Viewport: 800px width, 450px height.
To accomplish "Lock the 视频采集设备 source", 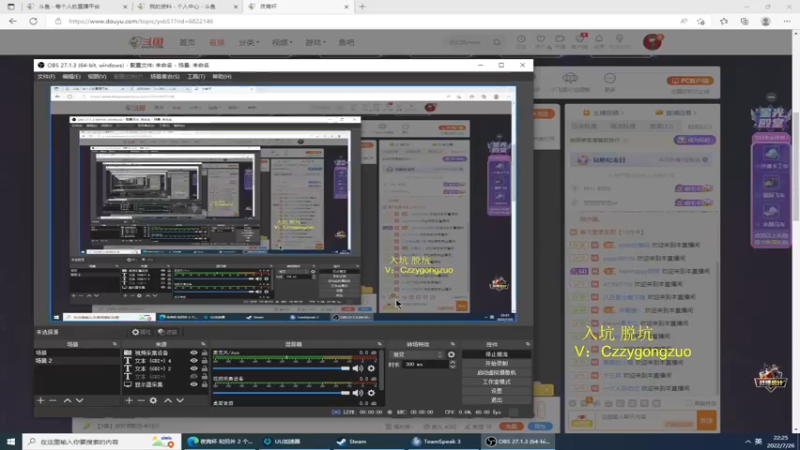I will (x=204, y=353).
